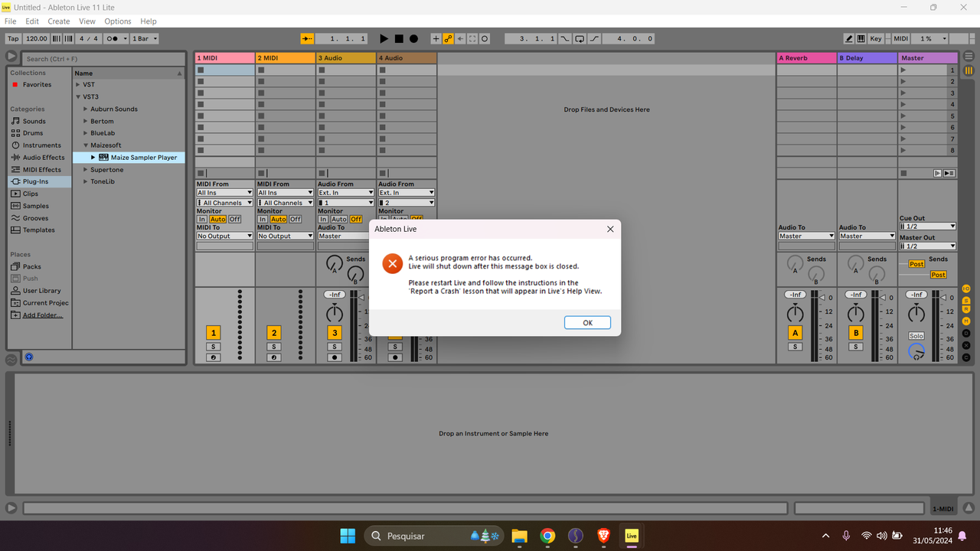980x551 pixels.
Task: Open the Cue Out dropdown
Action: (928, 227)
